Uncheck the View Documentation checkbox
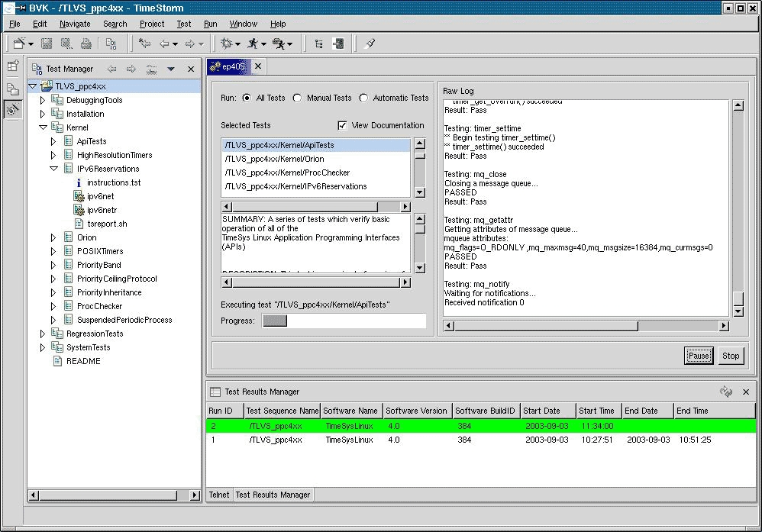This screenshot has height=532, width=762. click(342, 125)
